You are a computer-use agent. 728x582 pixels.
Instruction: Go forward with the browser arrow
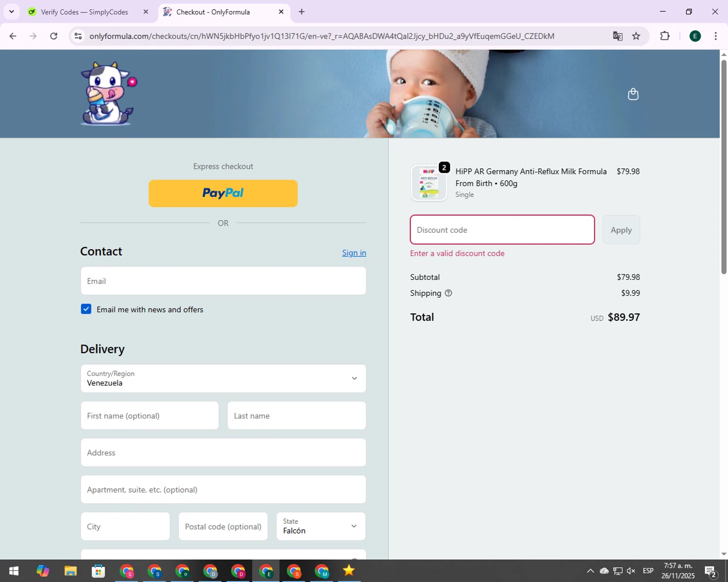33,36
